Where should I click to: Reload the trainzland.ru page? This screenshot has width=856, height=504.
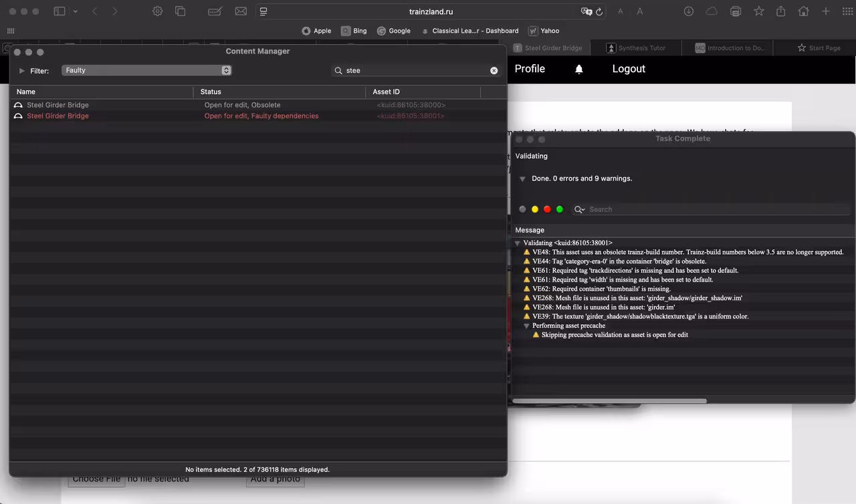[x=599, y=11]
